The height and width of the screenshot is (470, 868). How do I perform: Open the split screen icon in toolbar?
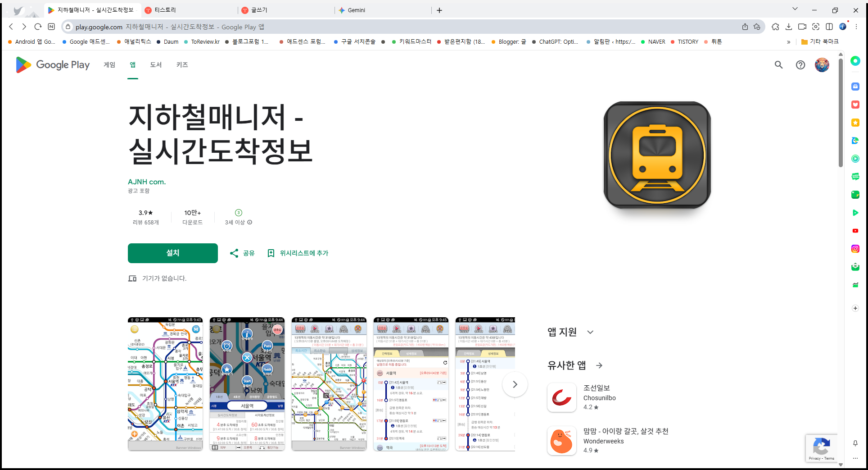(x=830, y=27)
